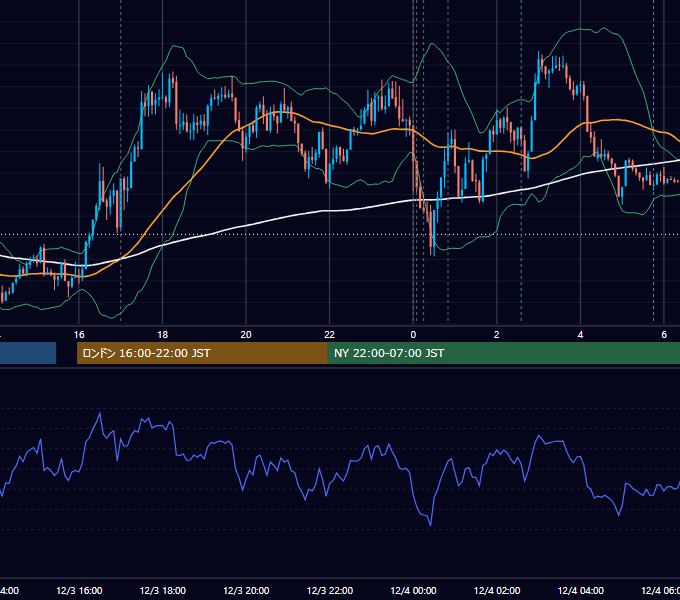Screen dimensions: 680x600
Task: Click the NY 22:00-07:00 JST session bar
Action: [503, 353]
